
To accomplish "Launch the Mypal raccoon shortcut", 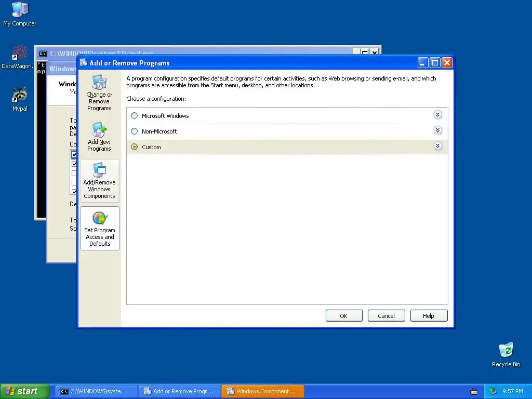I will (x=20, y=99).
